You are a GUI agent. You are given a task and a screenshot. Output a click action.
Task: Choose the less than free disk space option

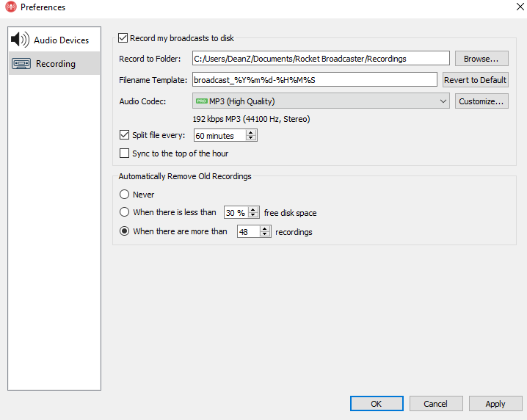coord(124,212)
